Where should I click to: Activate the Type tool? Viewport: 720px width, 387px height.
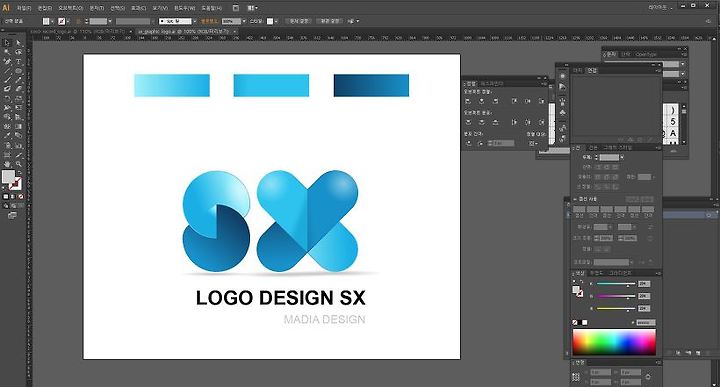[x=18, y=61]
